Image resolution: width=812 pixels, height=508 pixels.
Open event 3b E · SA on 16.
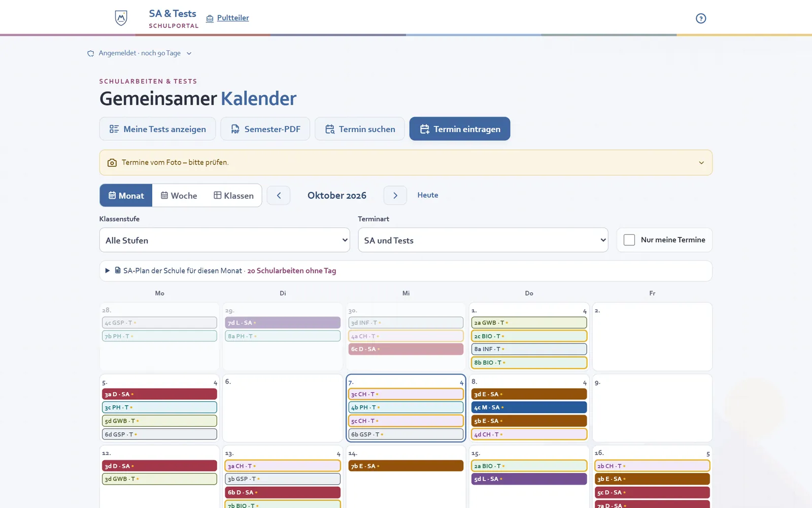coord(652,479)
